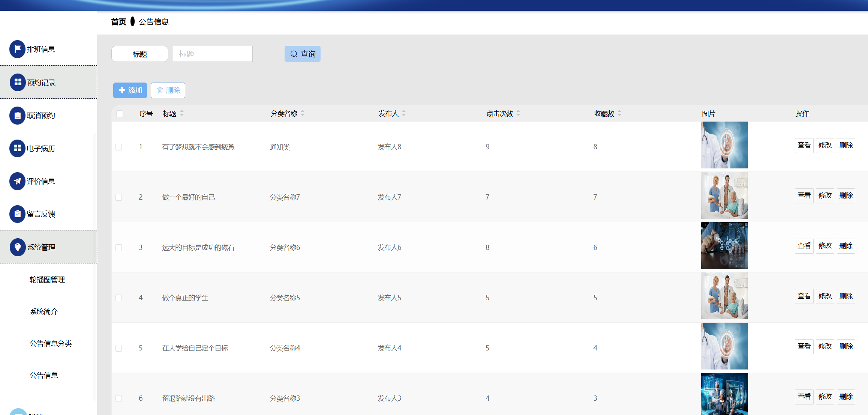Viewport: 868px width, 415px height.
Task: Check the checkbox for row 1
Action: 119,147
